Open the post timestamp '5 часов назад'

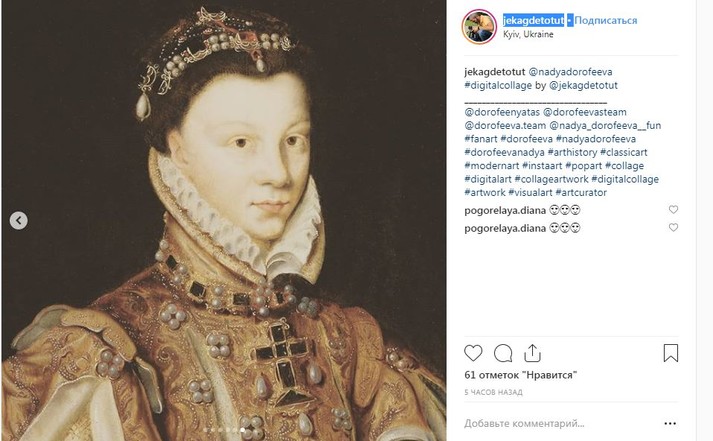(496, 392)
